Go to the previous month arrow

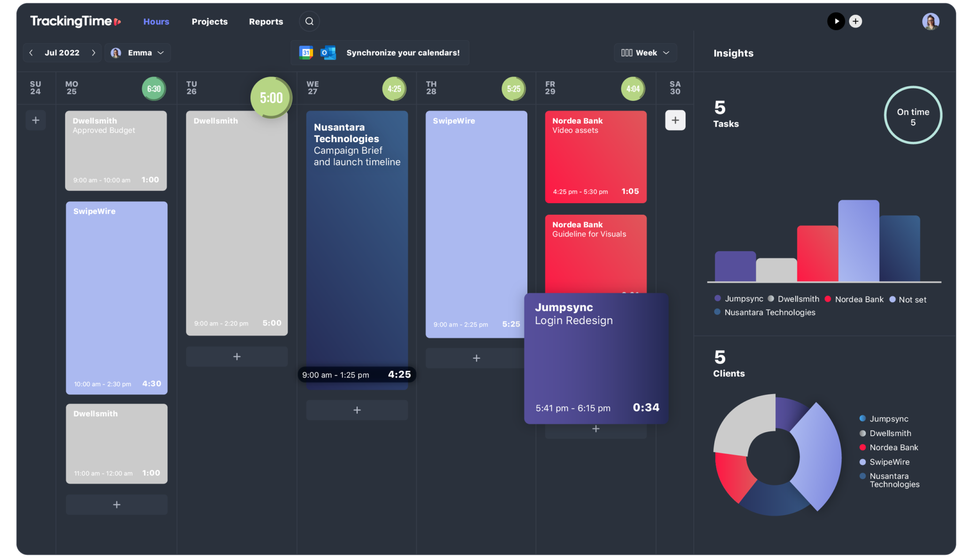(x=31, y=53)
